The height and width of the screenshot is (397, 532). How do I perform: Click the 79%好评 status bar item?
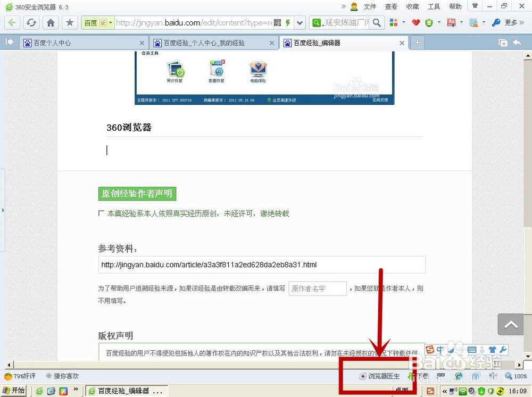point(20,376)
